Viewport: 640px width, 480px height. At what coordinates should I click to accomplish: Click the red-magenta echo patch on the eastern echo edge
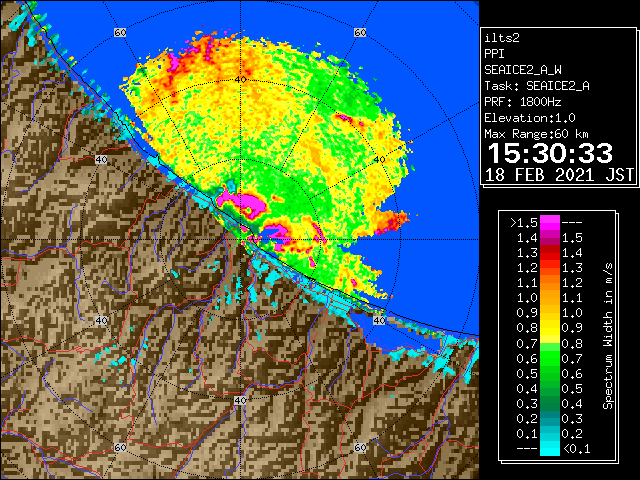tap(391, 222)
